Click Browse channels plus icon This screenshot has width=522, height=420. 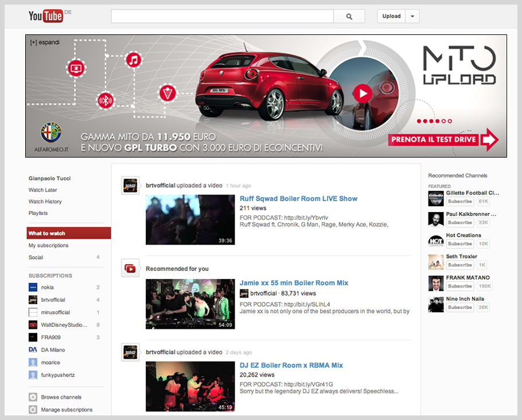33,397
